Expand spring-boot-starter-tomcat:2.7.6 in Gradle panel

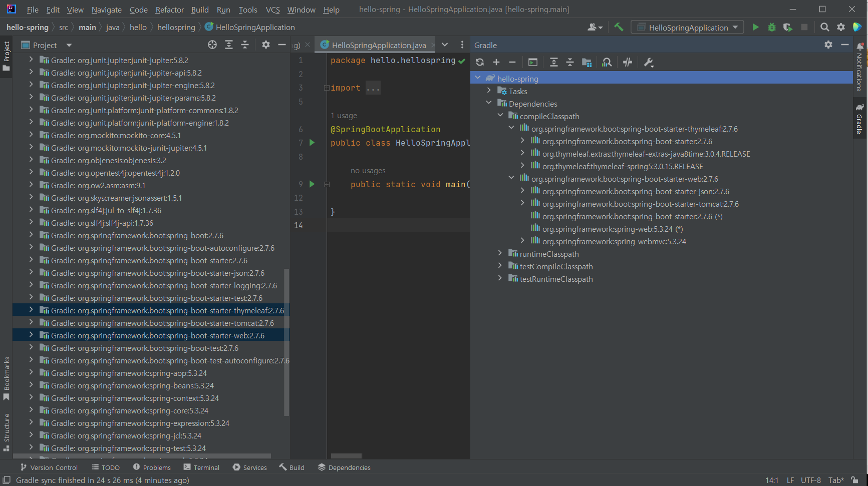click(522, 203)
